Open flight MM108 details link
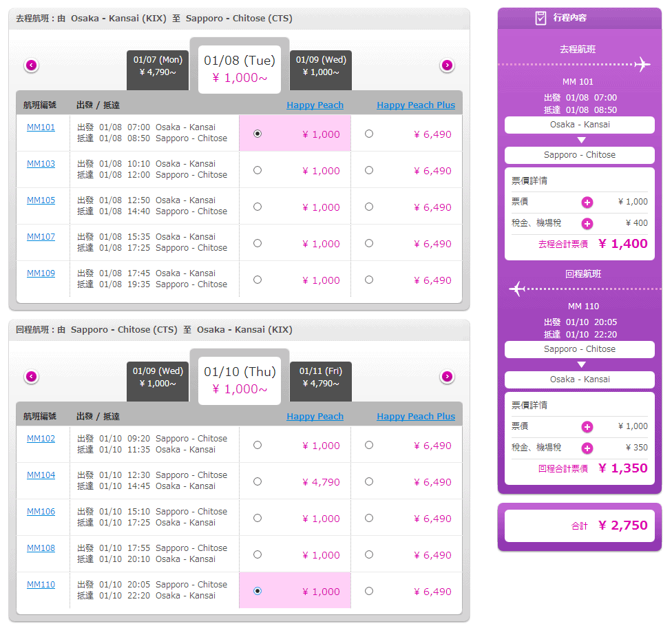Screen dimensions: 672x624 pos(41,548)
